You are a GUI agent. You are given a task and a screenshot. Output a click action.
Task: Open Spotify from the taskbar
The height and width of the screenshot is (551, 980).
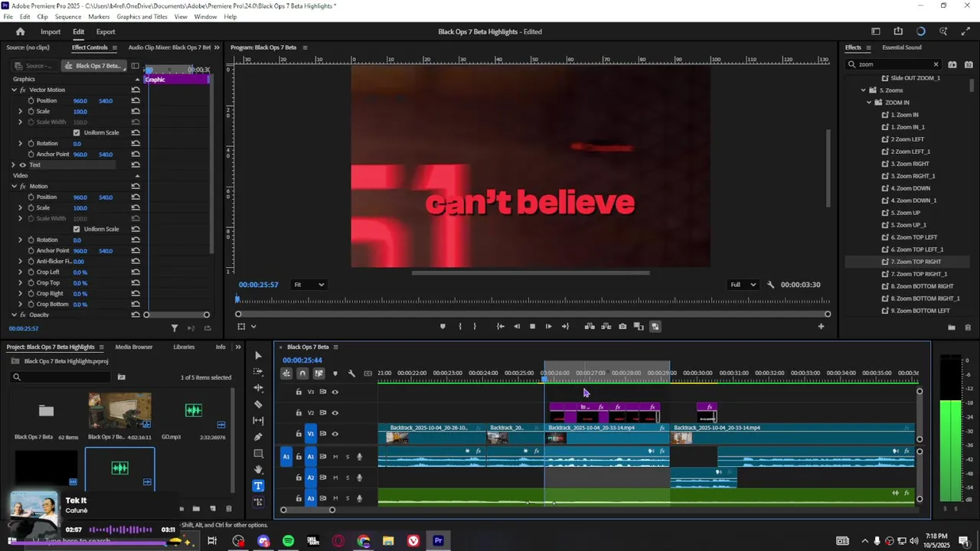[x=288, y=541]
